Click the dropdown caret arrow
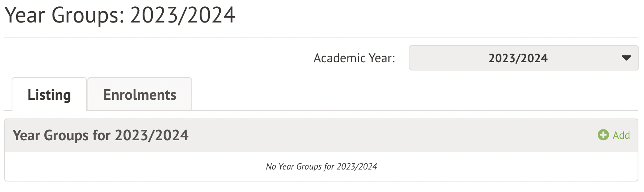 pos(626,58)
